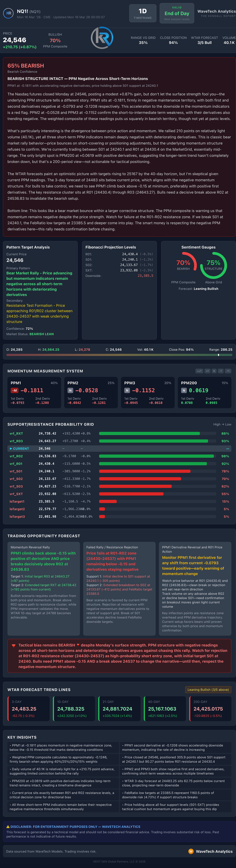Select the PPM200 momentum card
This screenshot has height=868, width=236.
click(x=205, y=393)
